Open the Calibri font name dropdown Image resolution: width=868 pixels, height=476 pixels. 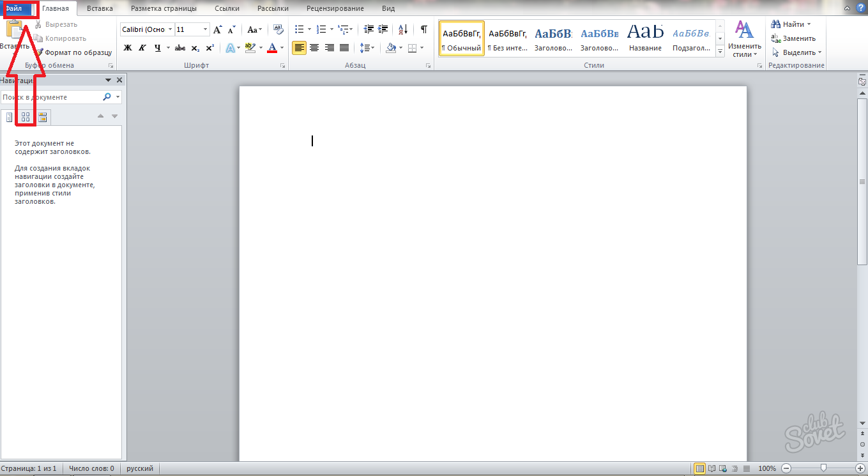[x=170, y=29]
